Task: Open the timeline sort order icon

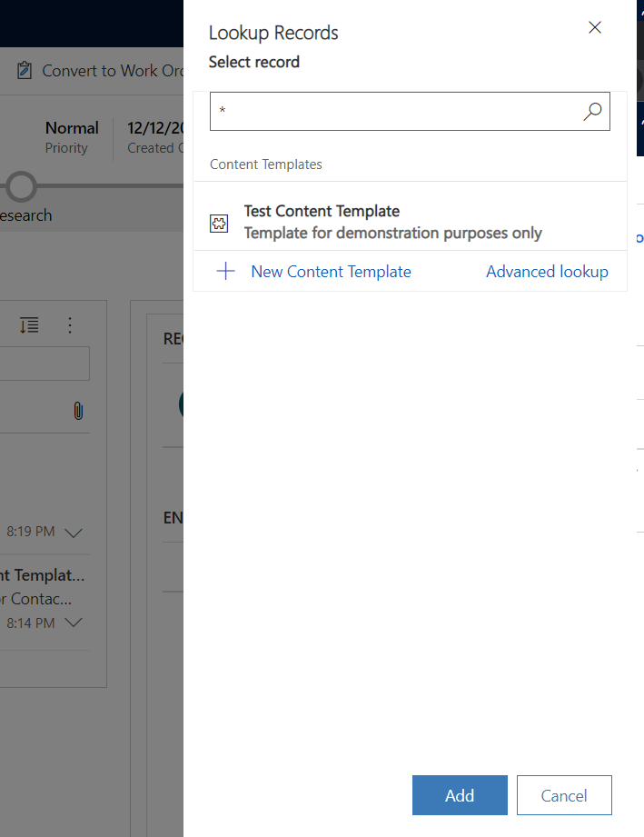Action: coord(29,325)
